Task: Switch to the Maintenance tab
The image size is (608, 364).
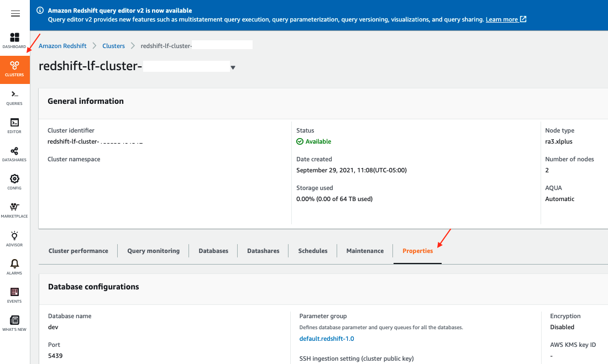Action: [365, 251]
